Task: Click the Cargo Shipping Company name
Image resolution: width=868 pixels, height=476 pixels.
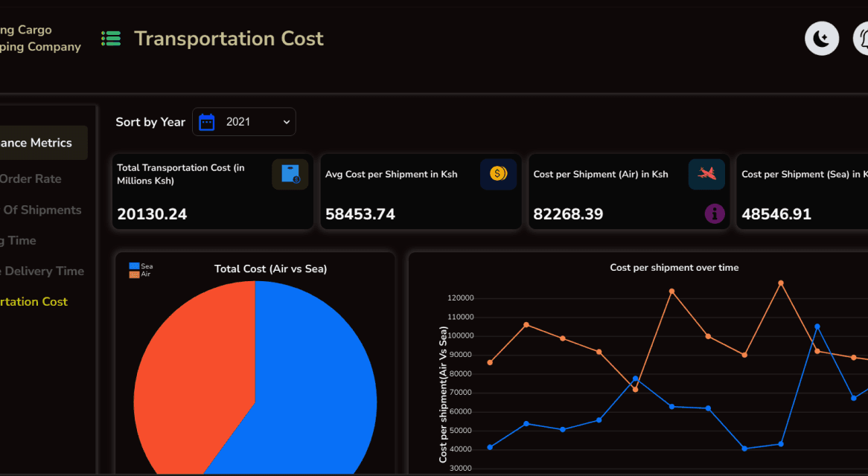Action: 40,38
